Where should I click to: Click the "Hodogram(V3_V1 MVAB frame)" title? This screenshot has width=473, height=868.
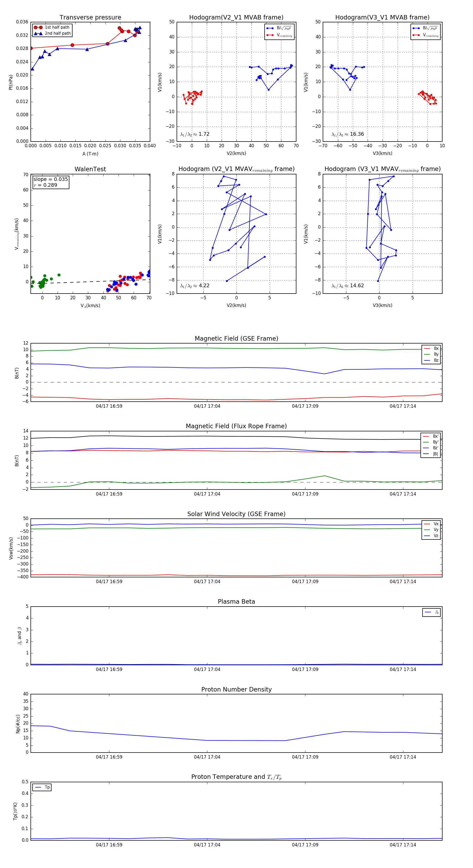pos(382,18)
